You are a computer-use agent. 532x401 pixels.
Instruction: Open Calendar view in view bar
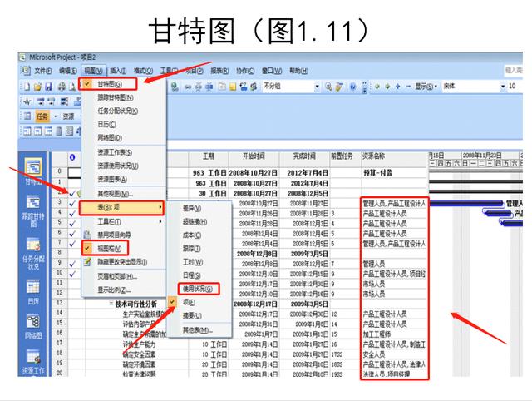tap(33, 292)
